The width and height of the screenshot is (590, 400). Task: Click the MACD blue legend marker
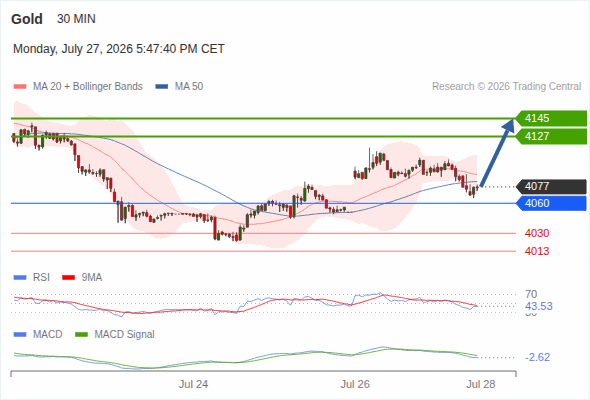[x=20, y=335]
